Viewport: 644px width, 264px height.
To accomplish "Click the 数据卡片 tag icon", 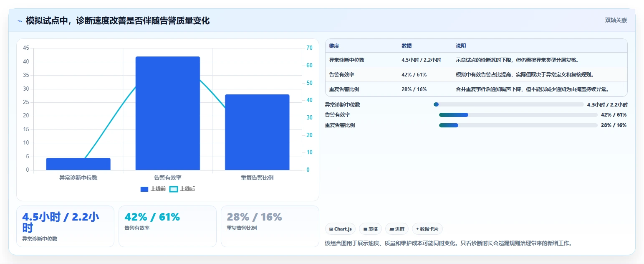I will pos(417,229).
